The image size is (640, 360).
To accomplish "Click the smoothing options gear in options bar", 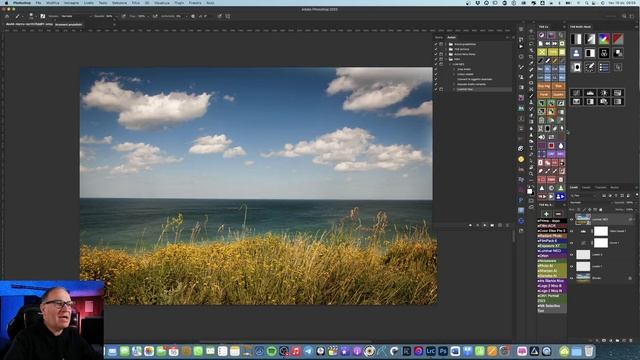I will 193,16.
